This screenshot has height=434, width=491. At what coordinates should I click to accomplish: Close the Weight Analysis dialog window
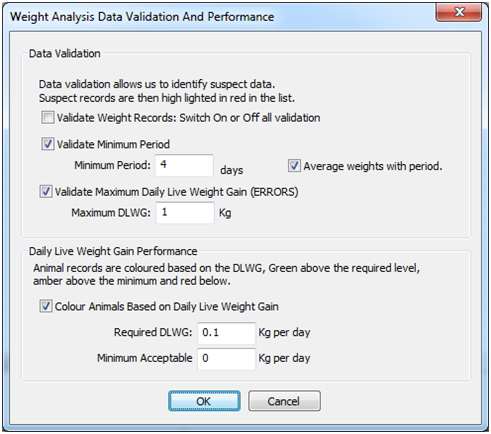[x=459, y=13]
